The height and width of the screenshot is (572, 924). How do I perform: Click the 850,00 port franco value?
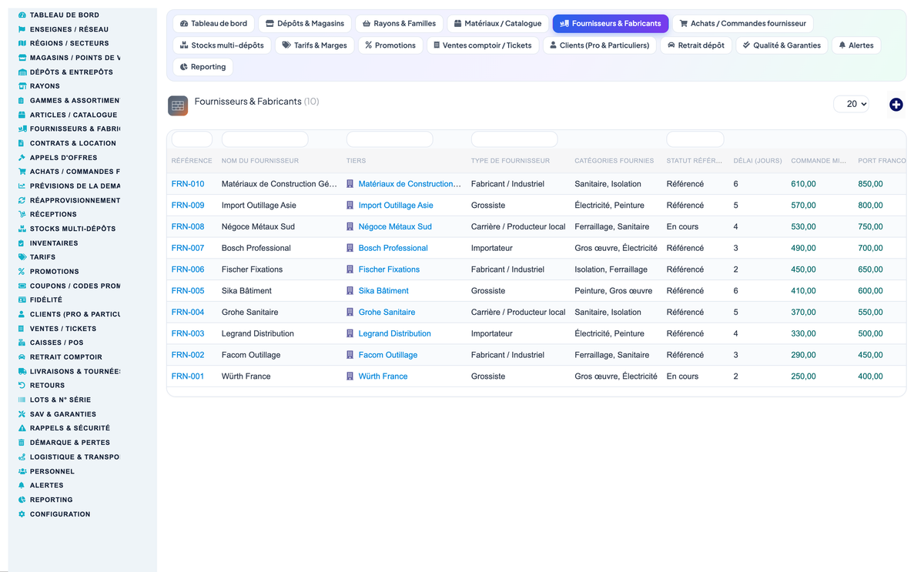tap(870, 184)
